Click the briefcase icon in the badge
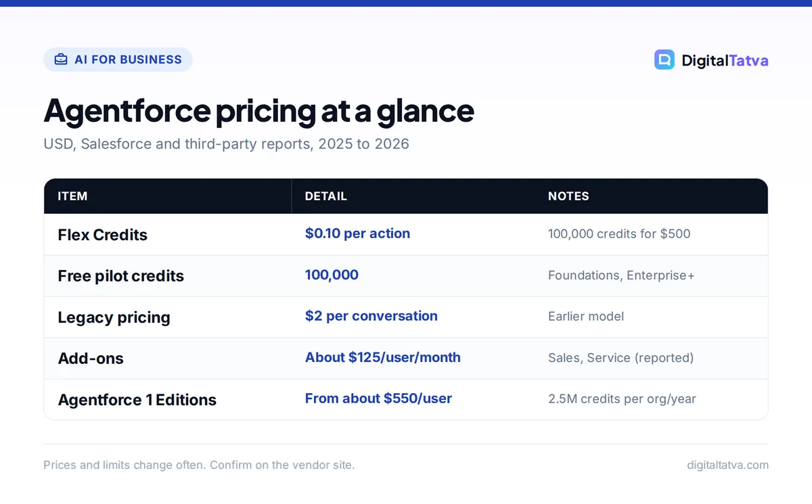 (x=61, y=60)
